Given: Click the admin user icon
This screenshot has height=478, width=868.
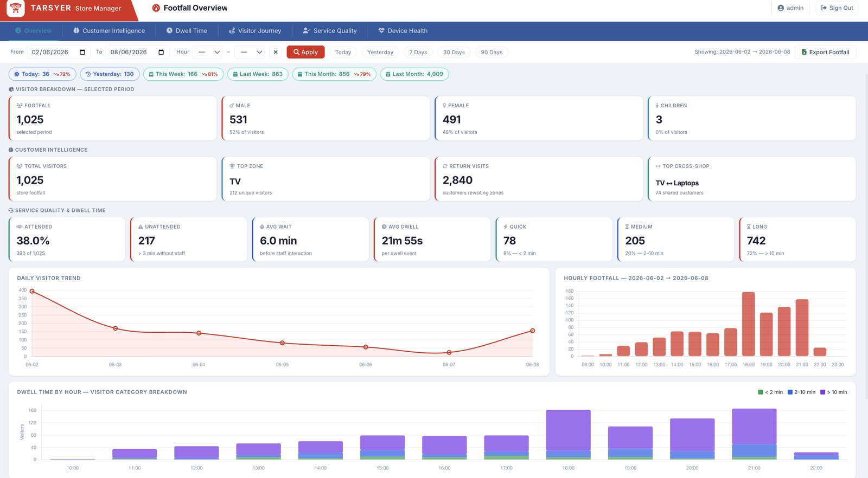Looking at the screenshot, I should click(781, 8).
